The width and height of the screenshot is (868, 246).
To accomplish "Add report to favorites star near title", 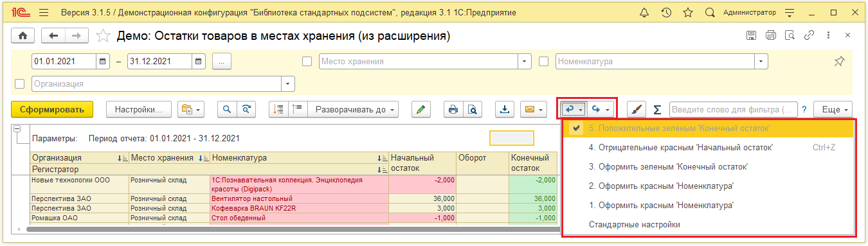I will pos(103,37).
